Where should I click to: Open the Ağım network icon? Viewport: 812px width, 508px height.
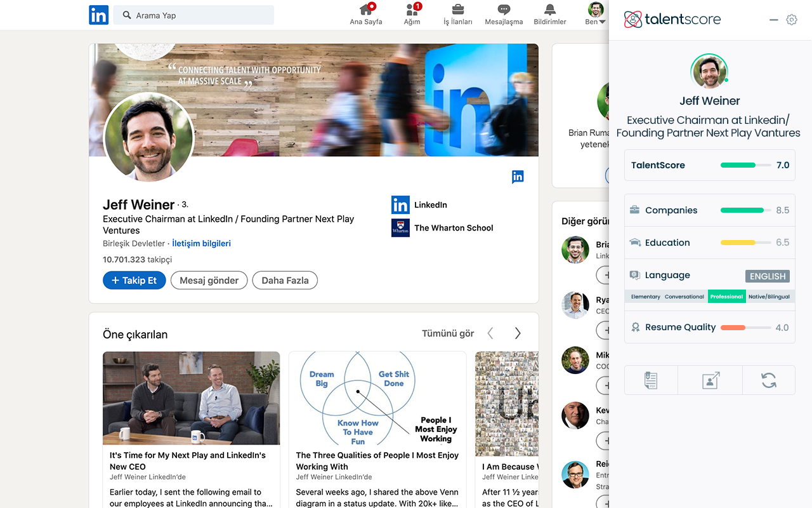click(x=412, y=10)
